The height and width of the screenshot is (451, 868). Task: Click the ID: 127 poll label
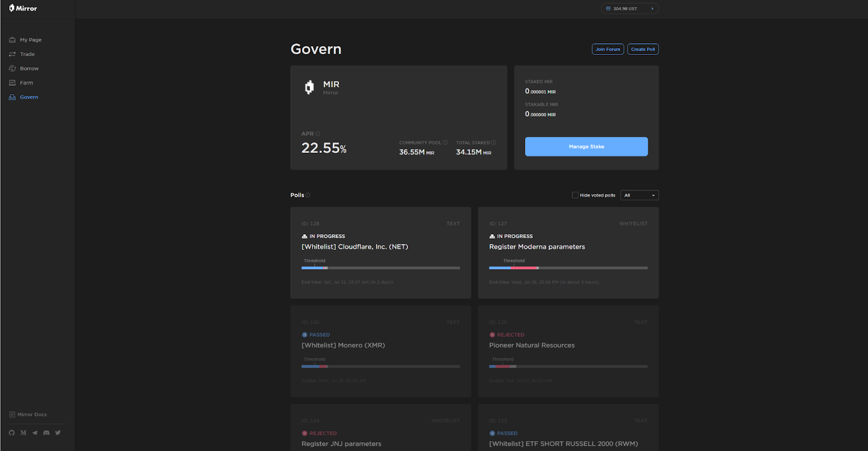pyautogui.click(x=498, y=224)
